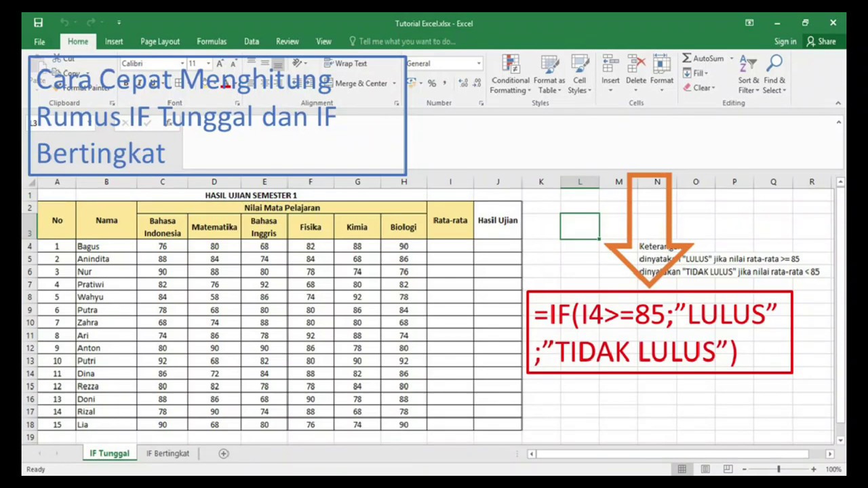The height and width of the screenshot is (488, 868).
Task: Open the Clear eraser menu
Action: (698, 87)
